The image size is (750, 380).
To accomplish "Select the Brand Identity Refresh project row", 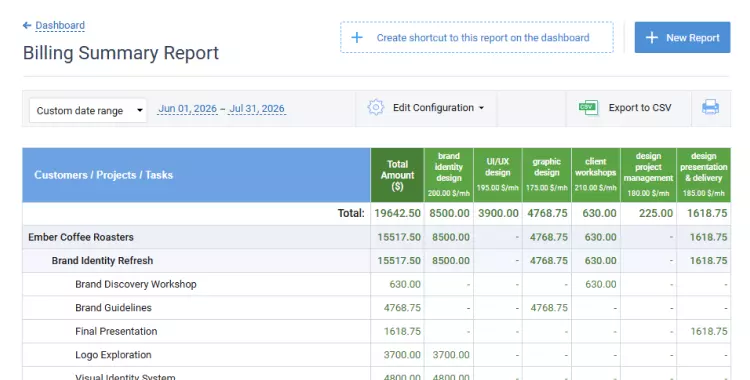I will pos(376,261).
